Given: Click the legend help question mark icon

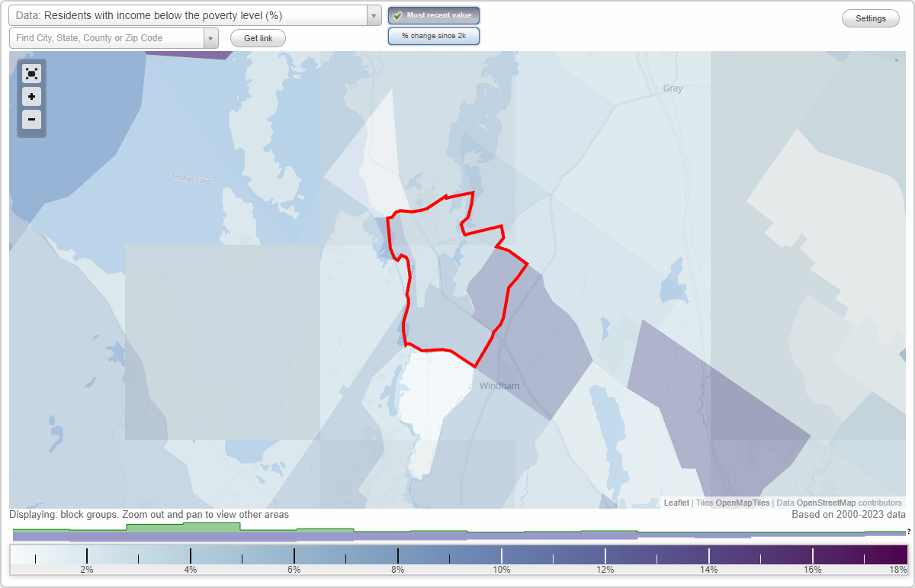Looking at the screenshot, I should (907, 532).
